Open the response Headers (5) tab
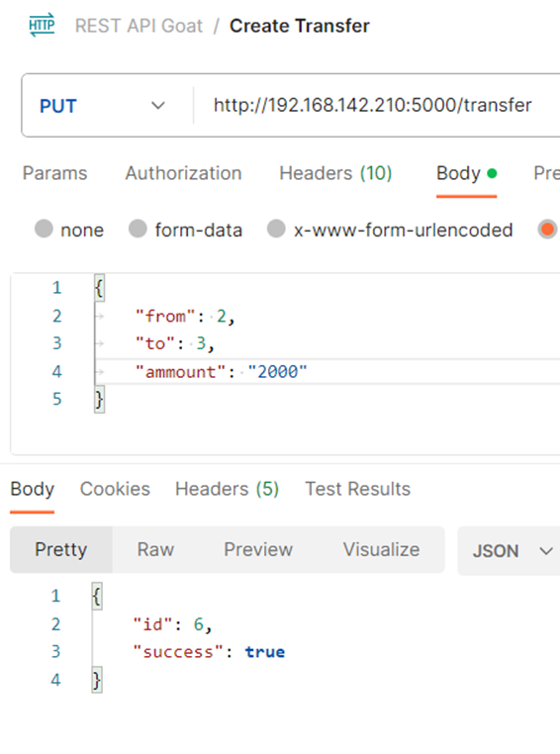 tap(227, 489)
